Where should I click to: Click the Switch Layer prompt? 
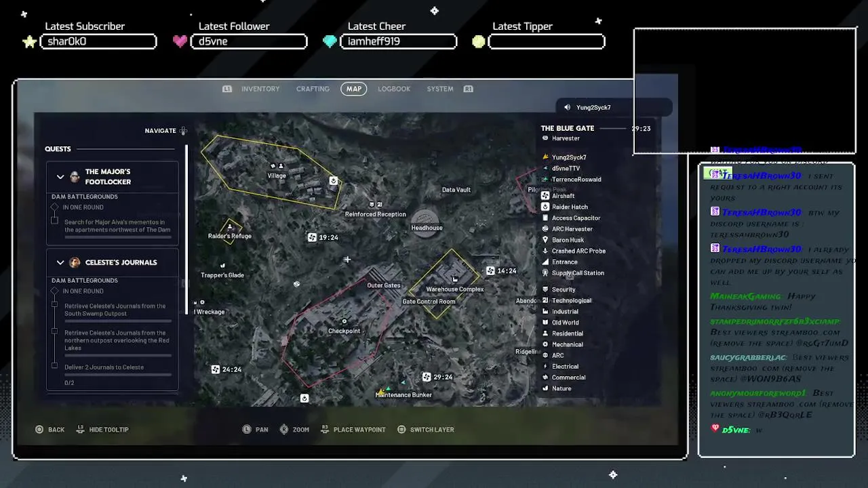426,430
